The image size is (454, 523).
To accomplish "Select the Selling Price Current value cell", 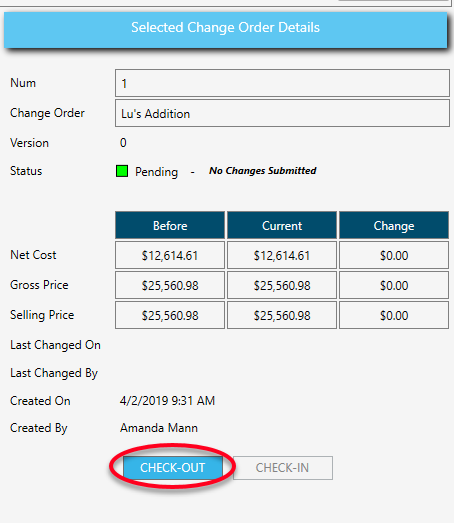I will coord(282,315).
